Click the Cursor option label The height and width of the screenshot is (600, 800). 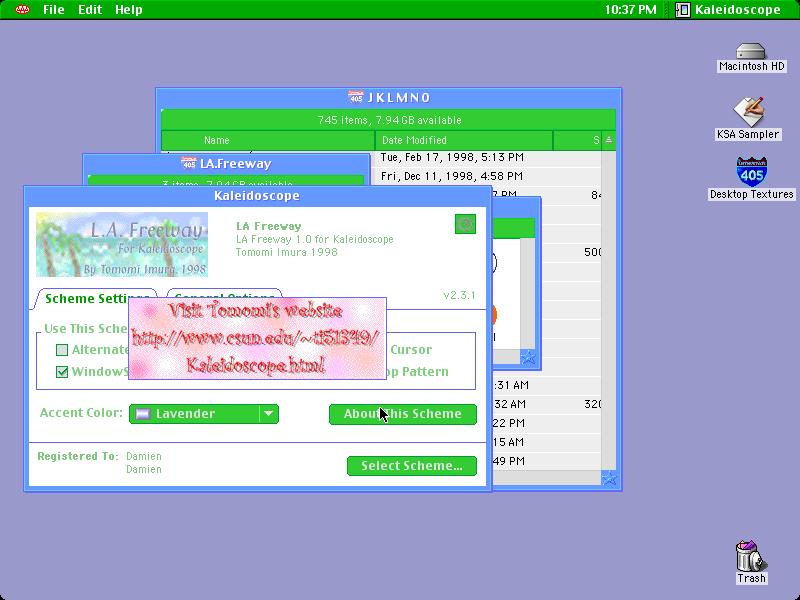click(x=411, y=349)
